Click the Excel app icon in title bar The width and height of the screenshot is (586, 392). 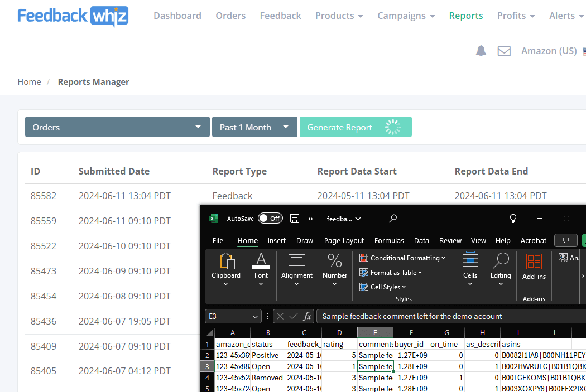[x=214, y=219]
